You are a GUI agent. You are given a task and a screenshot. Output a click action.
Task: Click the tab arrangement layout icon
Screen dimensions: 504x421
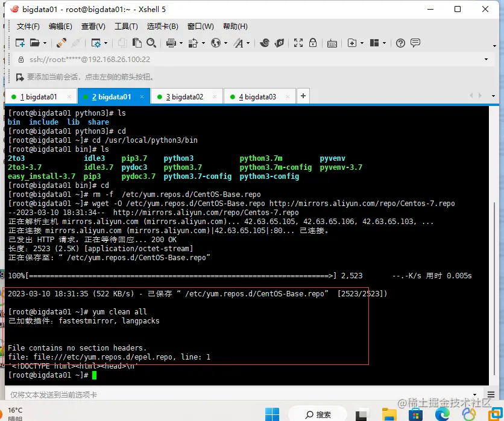[374, 43]
